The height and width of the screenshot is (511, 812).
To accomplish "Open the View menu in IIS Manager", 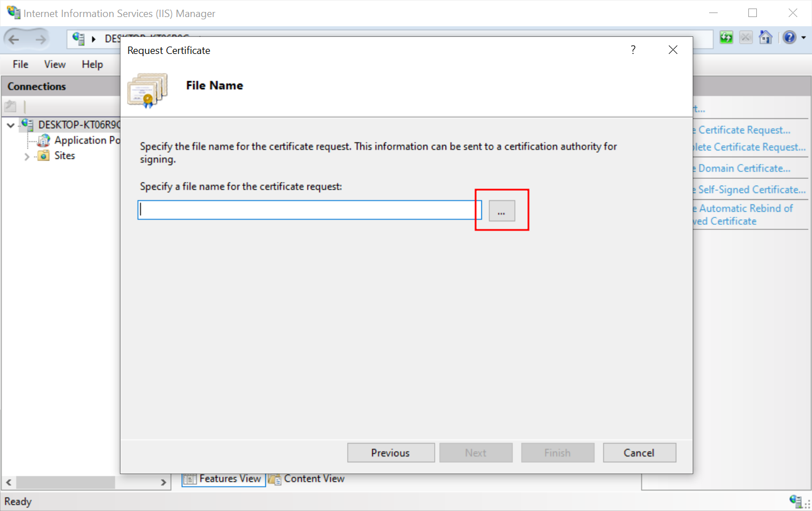I will coord(55,64).
